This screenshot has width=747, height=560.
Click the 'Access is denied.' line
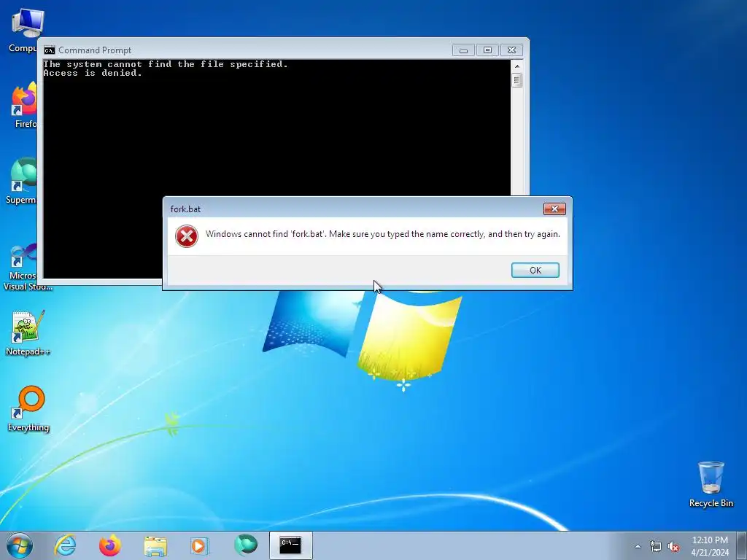[x=93, y=73]
